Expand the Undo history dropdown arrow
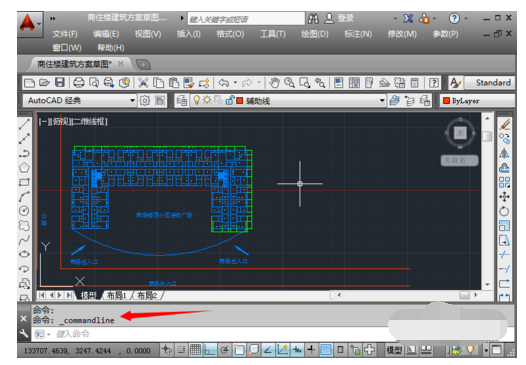 pos(235,82)
